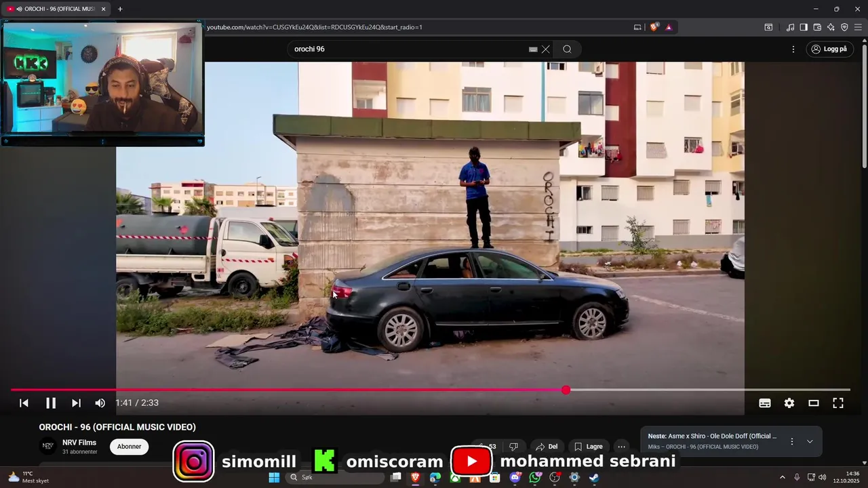The width and height of the screenshot is (868, 488).
Task: Close the OROCHI - 96 tab
Action: [x=103, y=9]
